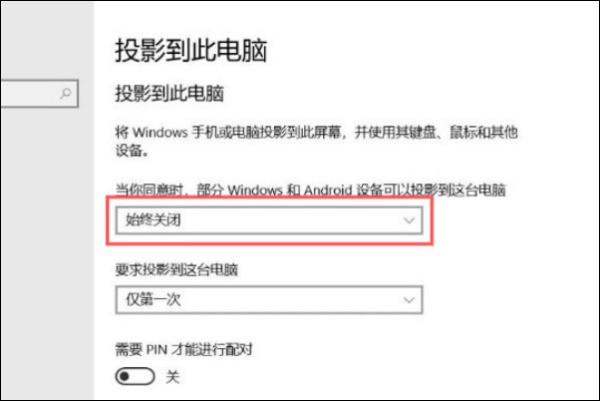Click the black knob of the PIN switch
The height and width of the screenshot is (401, 600).
tap(125, 377)
